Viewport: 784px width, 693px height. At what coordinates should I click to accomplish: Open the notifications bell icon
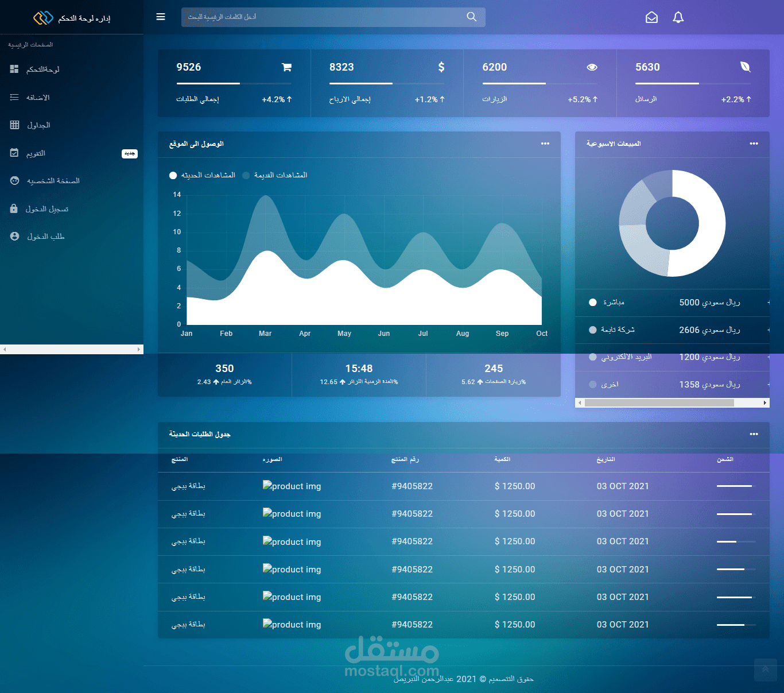678,18
